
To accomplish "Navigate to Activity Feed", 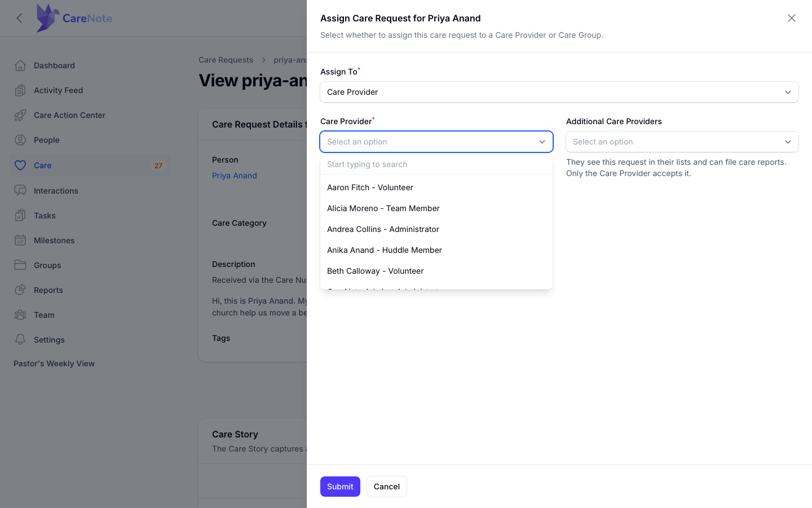I will (x=90, y=90).
